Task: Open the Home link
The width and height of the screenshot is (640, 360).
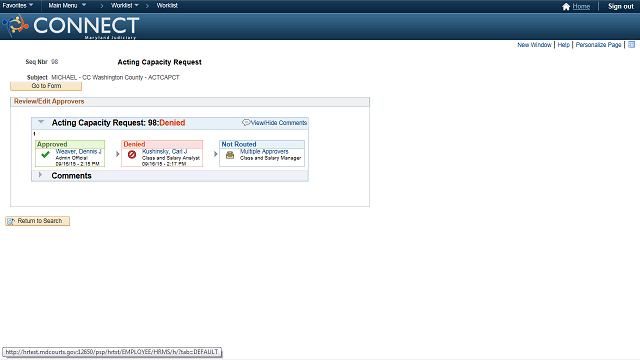Action: click(x=581, y=7)
